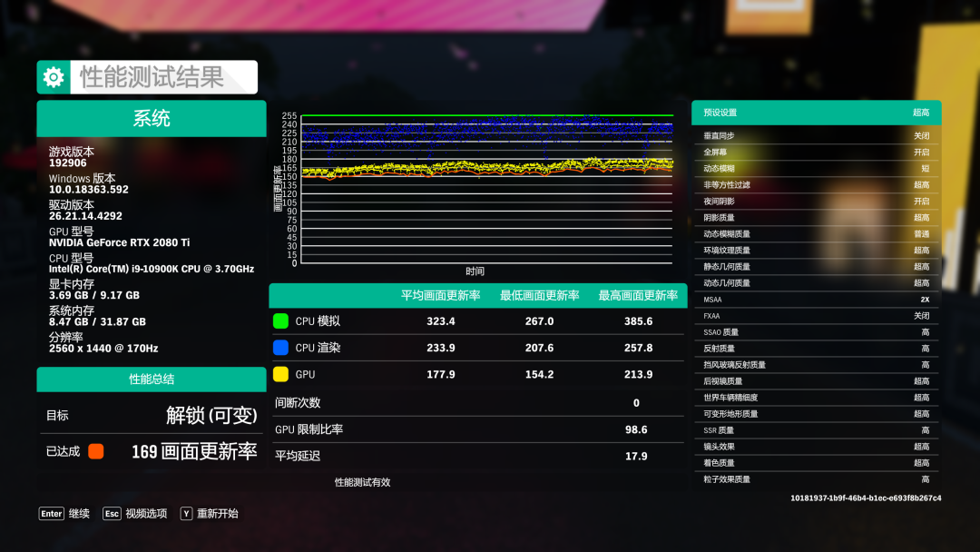
Task: Select the 环境纹理质量 setting row
Action: click(x=817, y=250)
